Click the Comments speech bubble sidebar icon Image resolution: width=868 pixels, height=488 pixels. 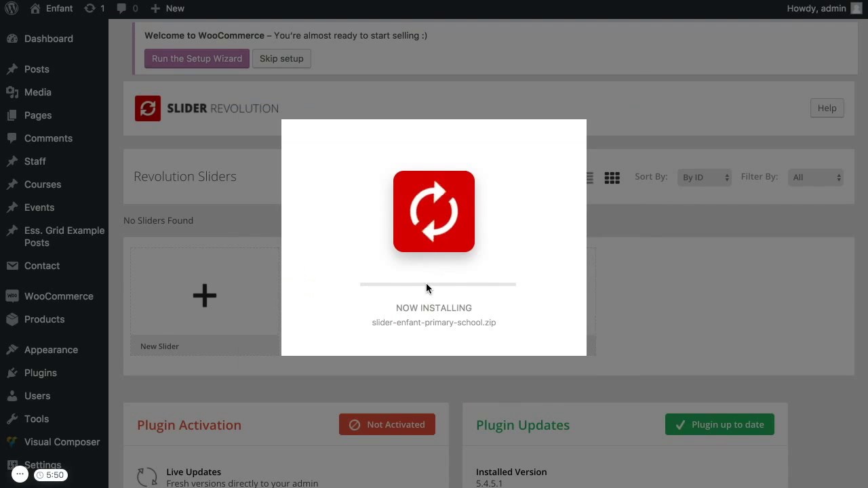click(x=12, y=138)
